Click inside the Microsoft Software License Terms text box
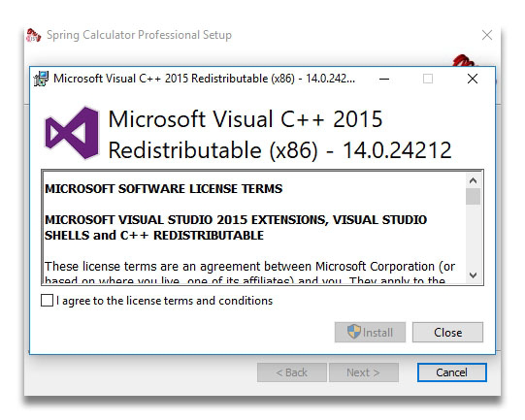525x420 pixels. tap(254, 228)
